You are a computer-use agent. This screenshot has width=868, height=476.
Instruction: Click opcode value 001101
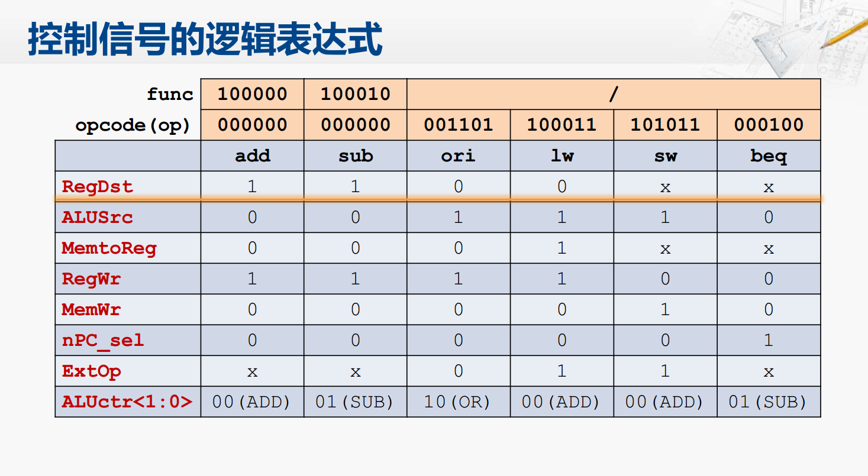click(x=459, y=125)
